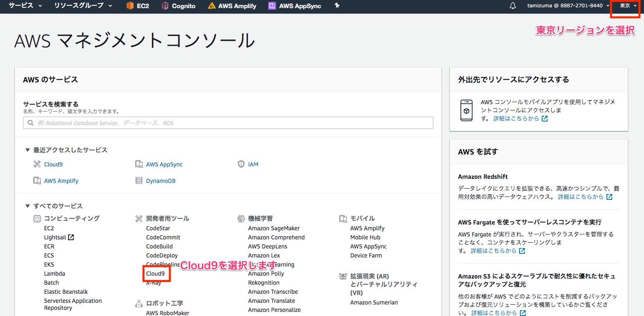Click the search magnifier icon in service search
This screenshot has width=644, height=316.
coord(31,123)
